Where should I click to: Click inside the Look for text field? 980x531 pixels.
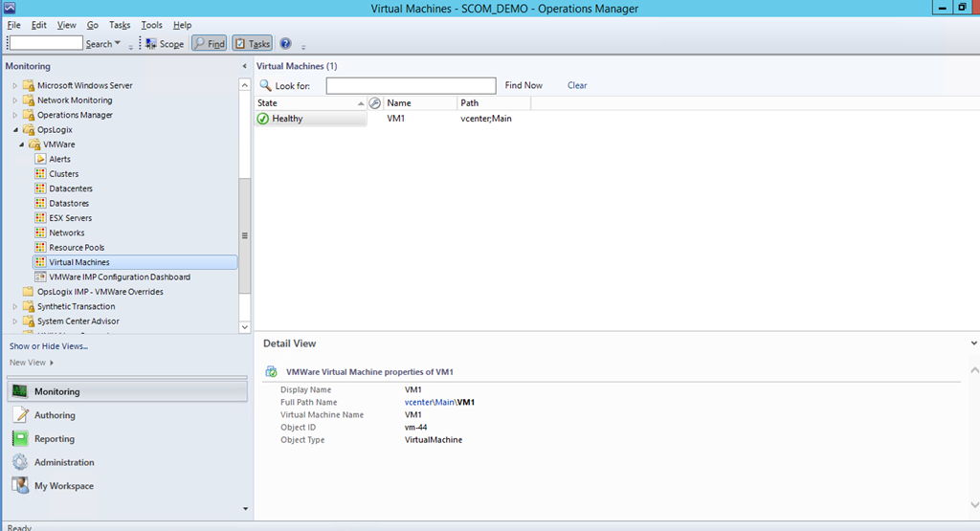(411, 86)
